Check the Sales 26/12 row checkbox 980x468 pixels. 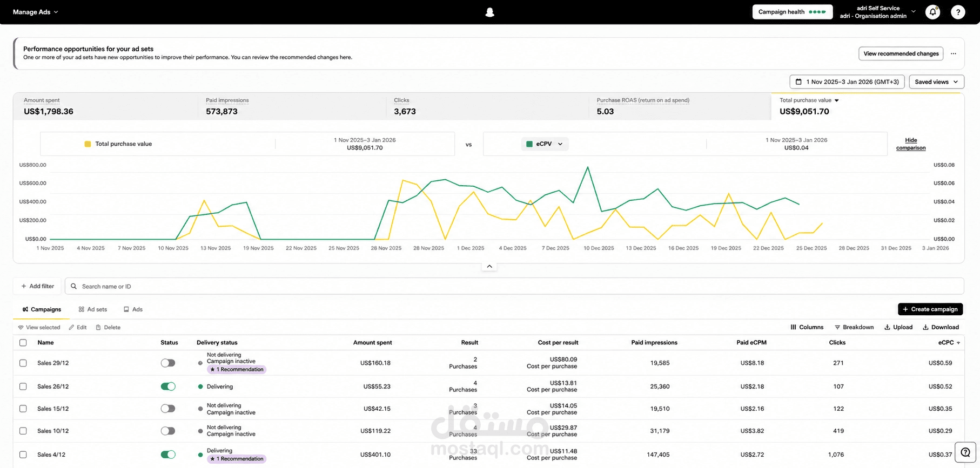[x=23, y=386]
